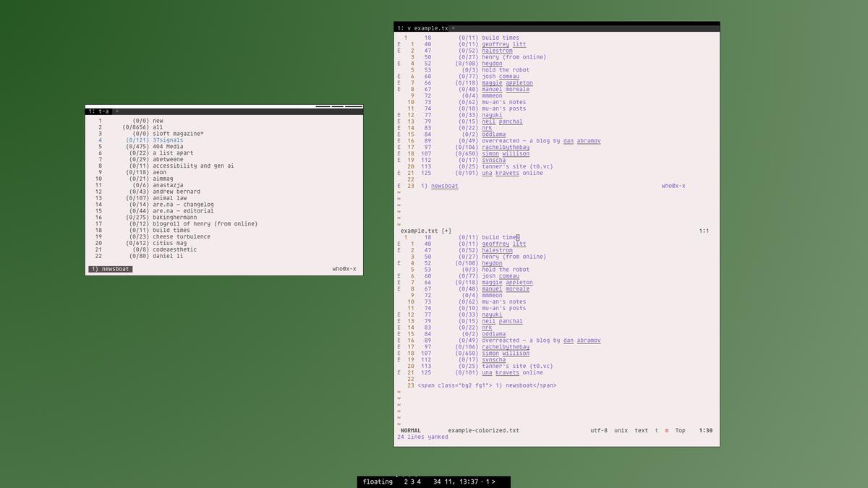Click "oddlama" in the lower vim split

click(494, 334)
